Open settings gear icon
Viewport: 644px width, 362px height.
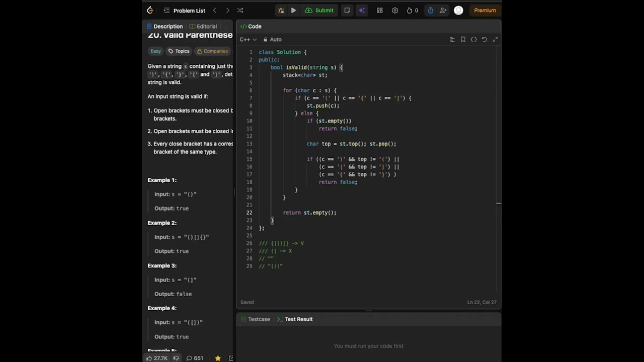click(x=395, y=11)
